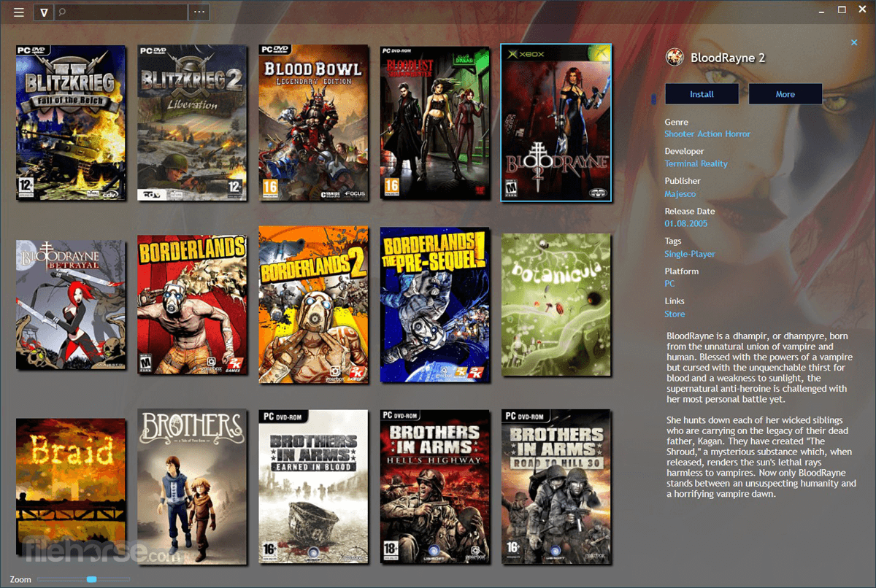Adjust the Zoom slider
This screenshot has height=588, width=876.
tap(91, 579)
